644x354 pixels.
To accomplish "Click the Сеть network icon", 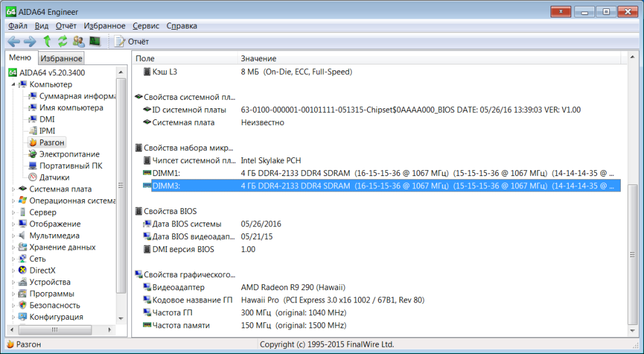I will [x=23, y=259].
